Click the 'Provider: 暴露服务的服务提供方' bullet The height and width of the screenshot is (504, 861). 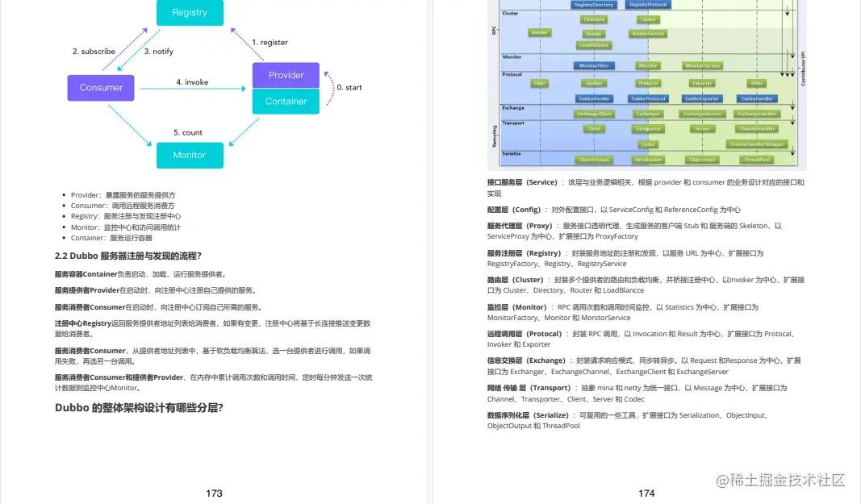click(x=123, y=195)
